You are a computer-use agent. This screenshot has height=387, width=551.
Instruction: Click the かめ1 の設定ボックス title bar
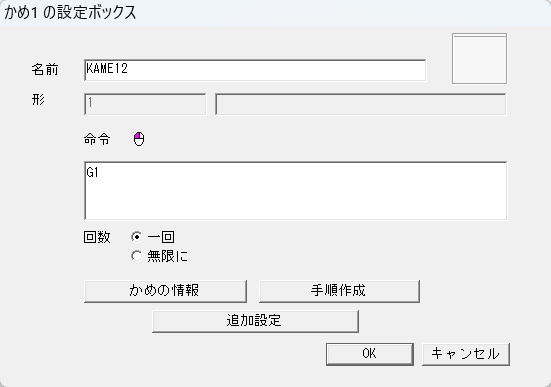coord(276,13)
